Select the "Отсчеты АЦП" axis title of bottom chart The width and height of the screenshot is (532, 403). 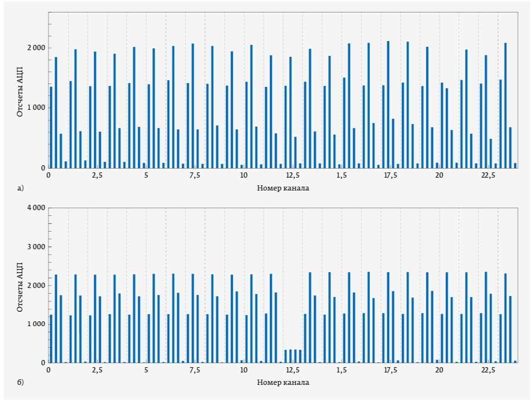(x=20, y=287)
